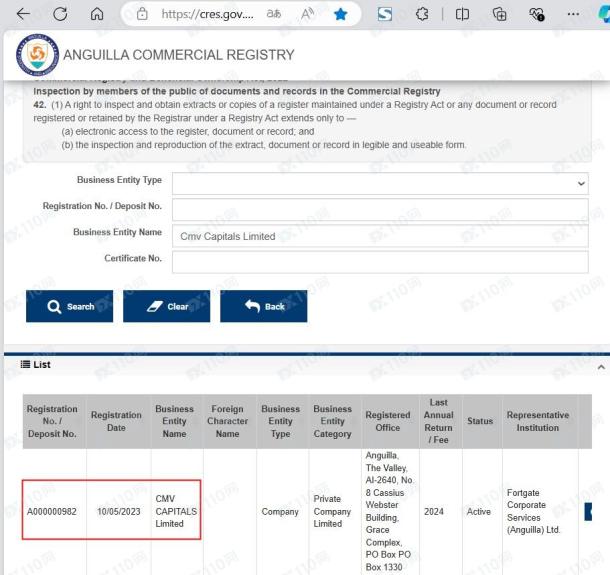610x575 pixels.
Task: Focus the Certificate No. input field
Action: pyautogui.click(x=380, y=262)
